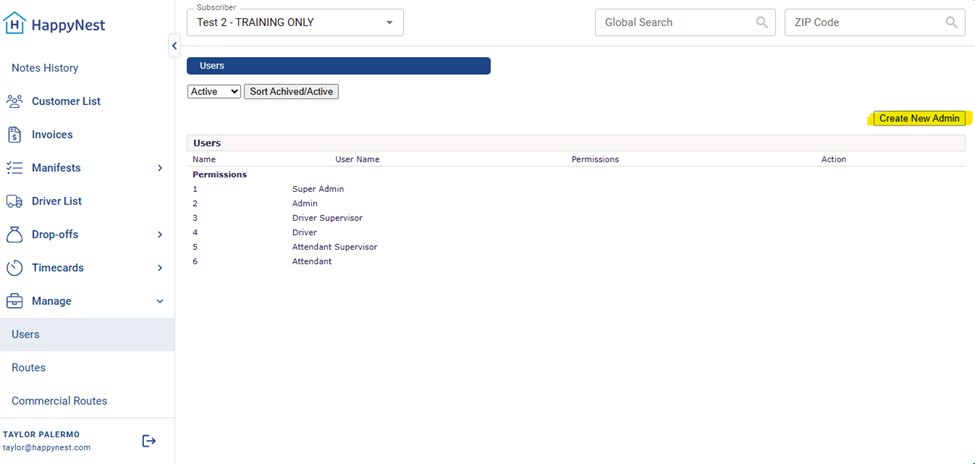Expand the Timecards submenu chevron
The height and width of the screenshot is (464, 975).
(x=160, y=268)
